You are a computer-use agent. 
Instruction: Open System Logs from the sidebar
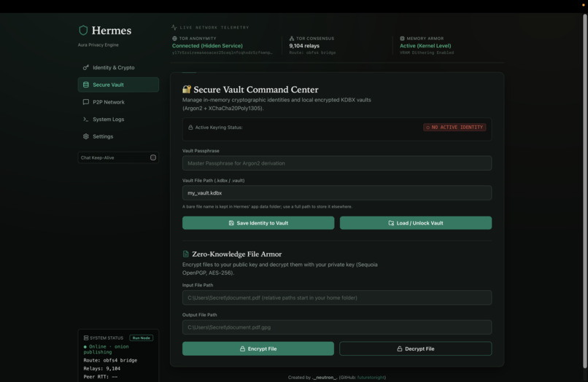[118, 120]
